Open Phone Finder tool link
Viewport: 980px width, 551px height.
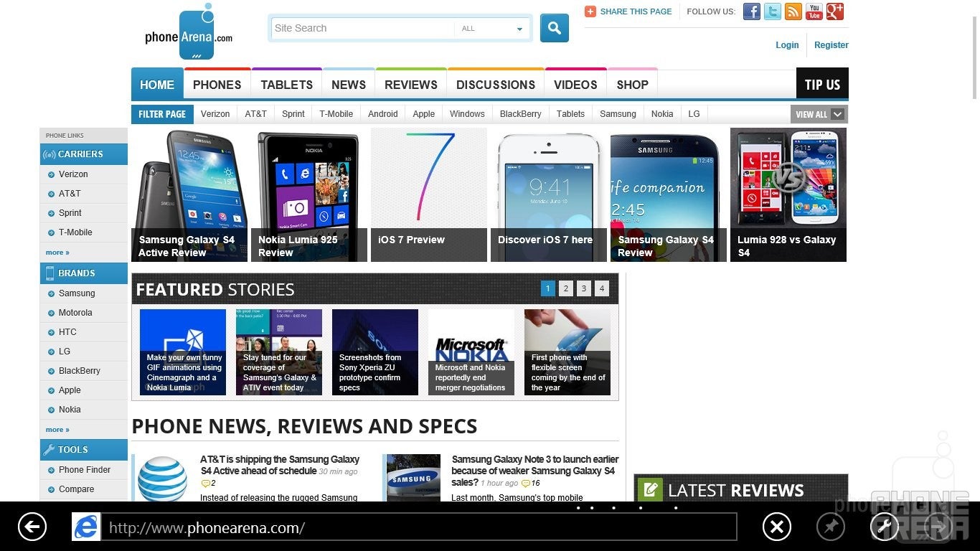tap(84, 470)
